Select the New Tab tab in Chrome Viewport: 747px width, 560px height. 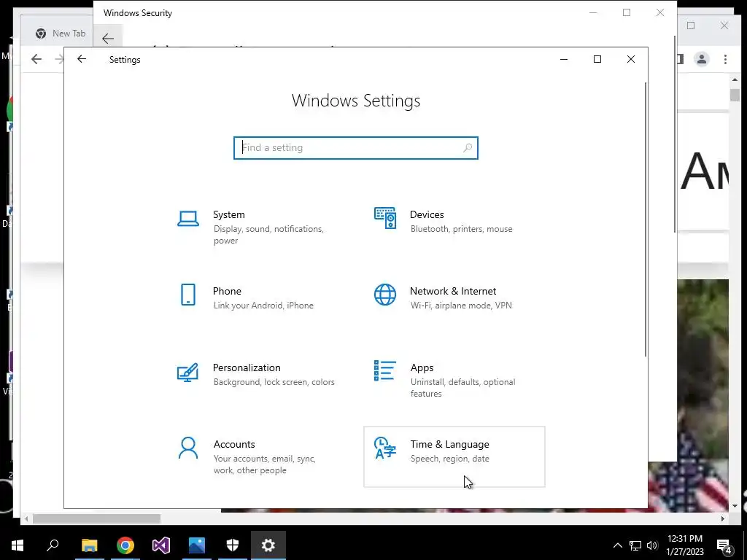[61, 34]
